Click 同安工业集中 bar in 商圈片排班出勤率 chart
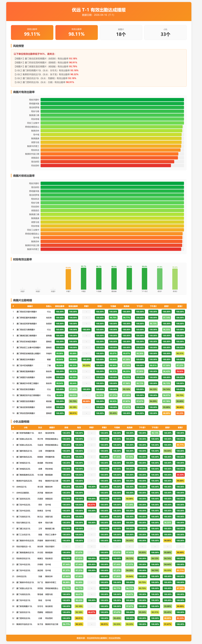 (x=112, y=230)
